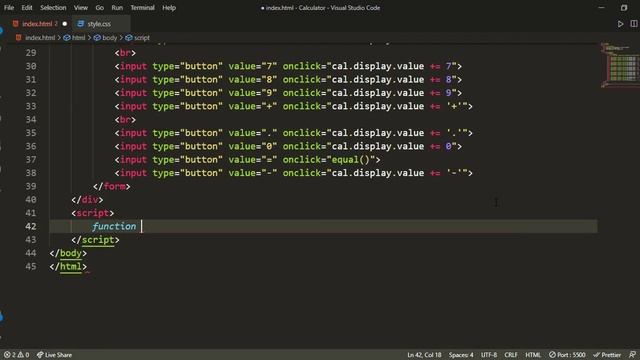Click Port : 5500 Live Server indicator
Viewport: 640px width, 360px height.
pyautogui.click(x=567, y=355)
